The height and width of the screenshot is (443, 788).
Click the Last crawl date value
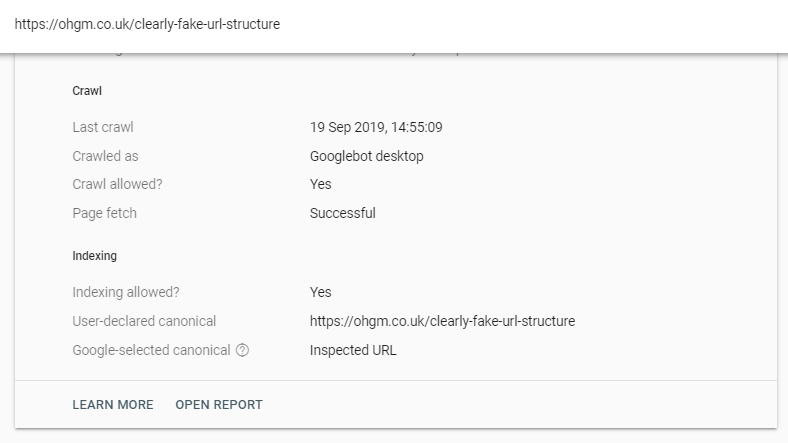(x=376, y=128)
